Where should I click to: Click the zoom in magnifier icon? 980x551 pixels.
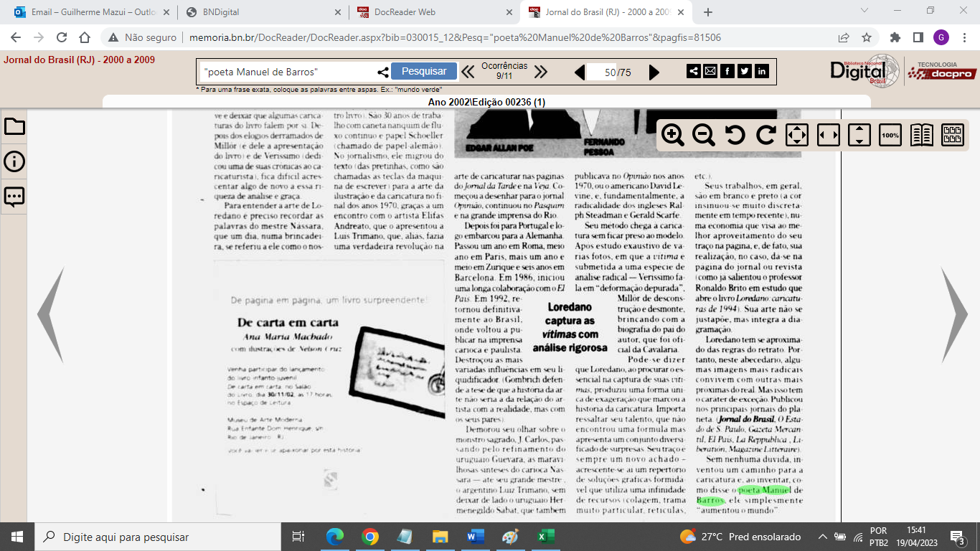click(672, 135)
